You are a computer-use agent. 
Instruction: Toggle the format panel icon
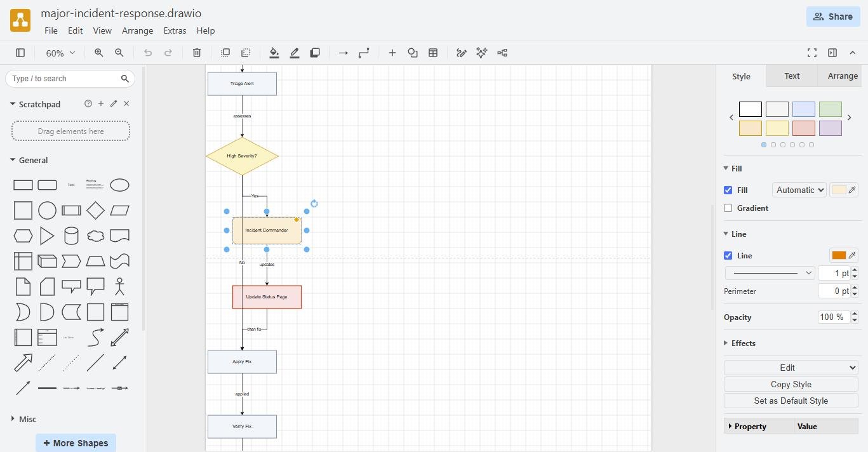pyautogui.click(x=832, y=53)
